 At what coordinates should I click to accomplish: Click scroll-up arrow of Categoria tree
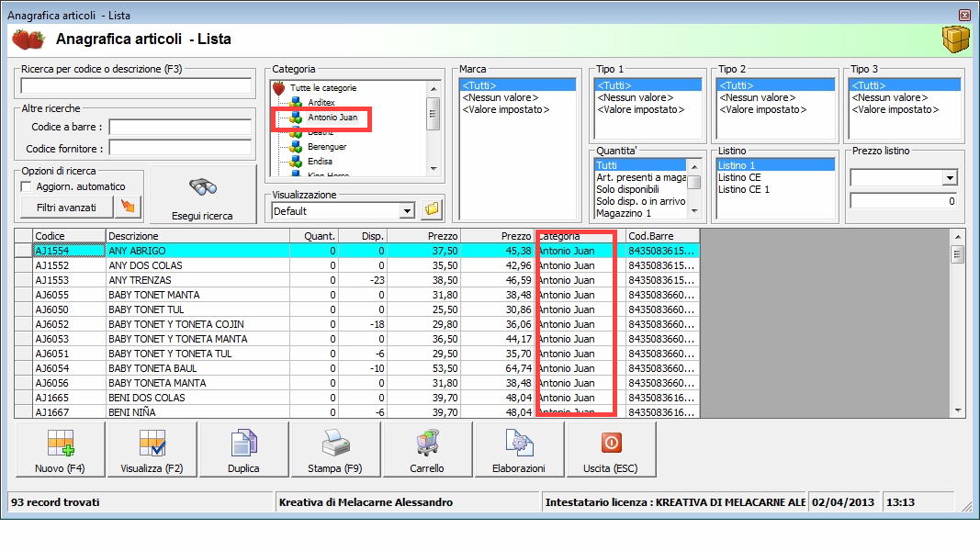(x=434, y=89)
